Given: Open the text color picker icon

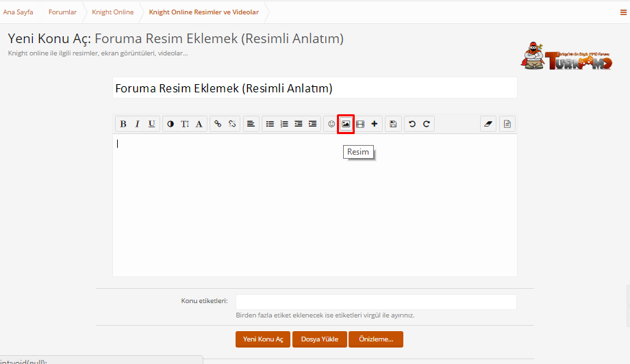Looking at the screenshot, I should click(171, 124).
